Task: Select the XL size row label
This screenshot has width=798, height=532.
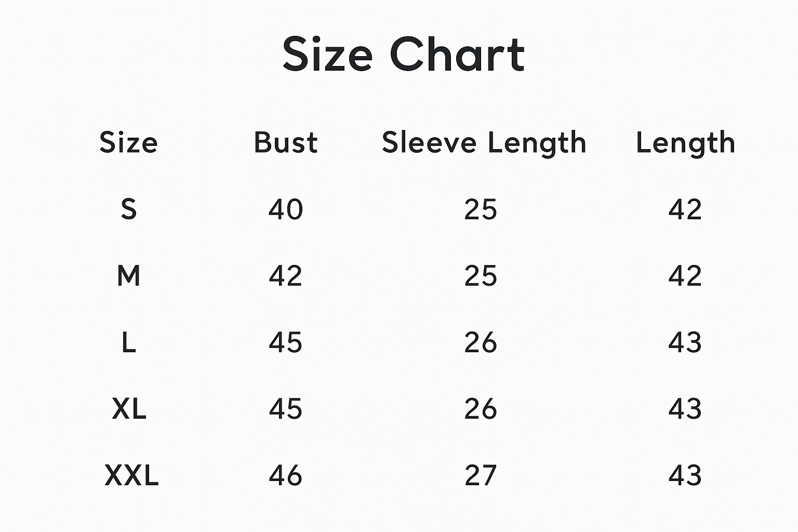Action: click(129, 409)
